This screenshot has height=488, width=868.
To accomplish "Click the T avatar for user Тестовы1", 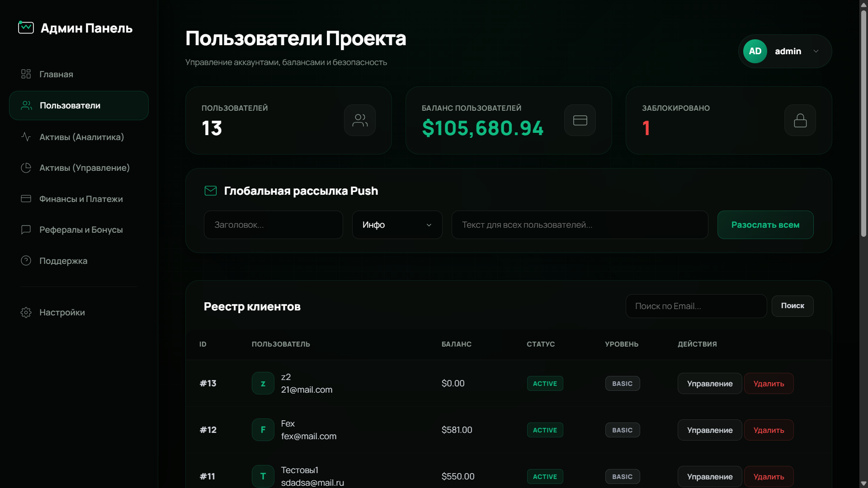I will click(x=263, y=476).
